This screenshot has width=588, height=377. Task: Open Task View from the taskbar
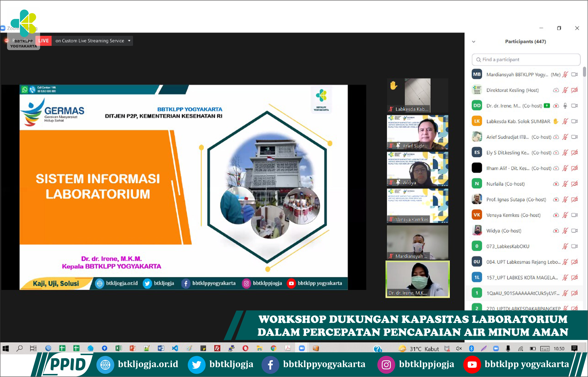(x=33, y=348)
